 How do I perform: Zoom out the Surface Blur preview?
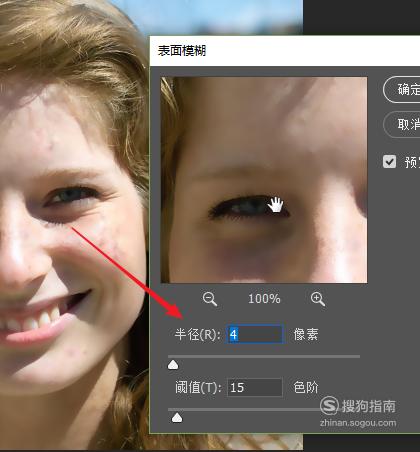click(x=210, y=299)
